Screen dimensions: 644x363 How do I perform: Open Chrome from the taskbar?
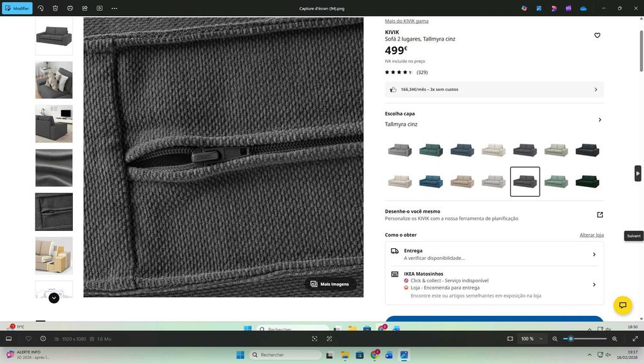(x=375, y=355)
